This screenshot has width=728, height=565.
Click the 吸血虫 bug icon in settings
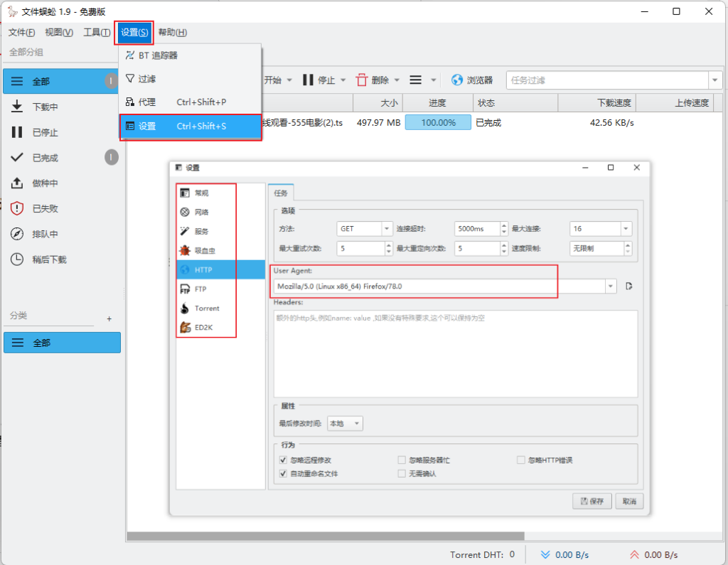pos(185,250)
